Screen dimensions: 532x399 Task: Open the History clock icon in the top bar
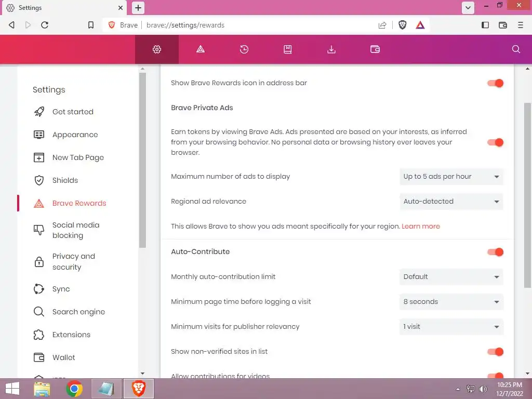244,49
